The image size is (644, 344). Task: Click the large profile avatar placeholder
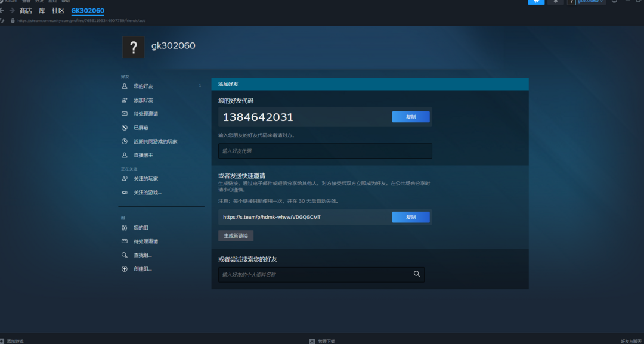[134, 47]
